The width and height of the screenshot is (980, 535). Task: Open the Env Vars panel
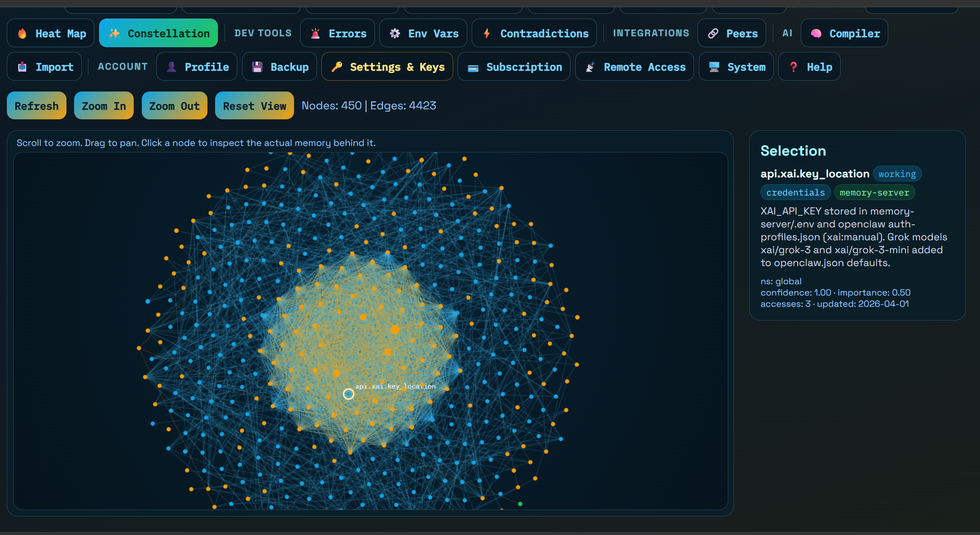[x=423, y=33]
